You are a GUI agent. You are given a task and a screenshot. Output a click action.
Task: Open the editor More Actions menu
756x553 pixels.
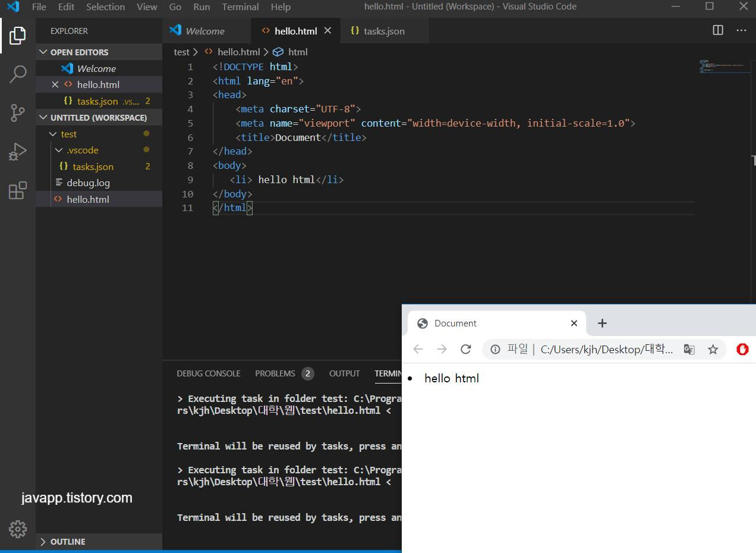click(741, 30)
